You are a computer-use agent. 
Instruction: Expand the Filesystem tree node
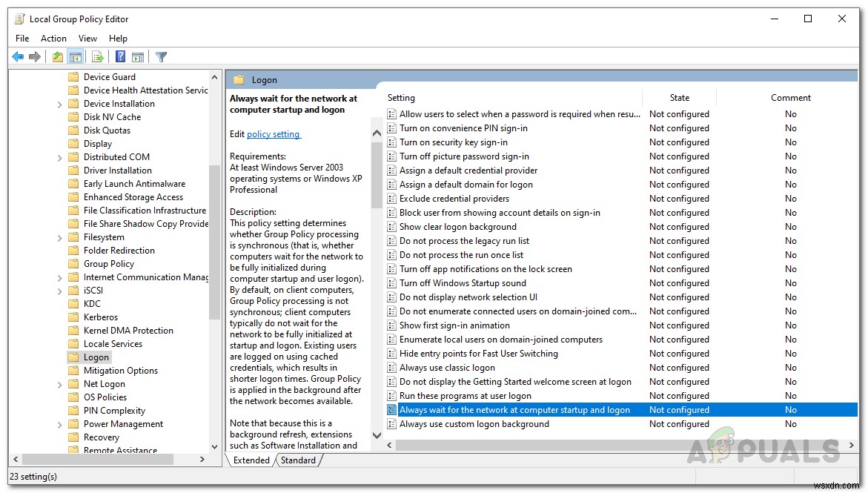[x=60, y=238]
